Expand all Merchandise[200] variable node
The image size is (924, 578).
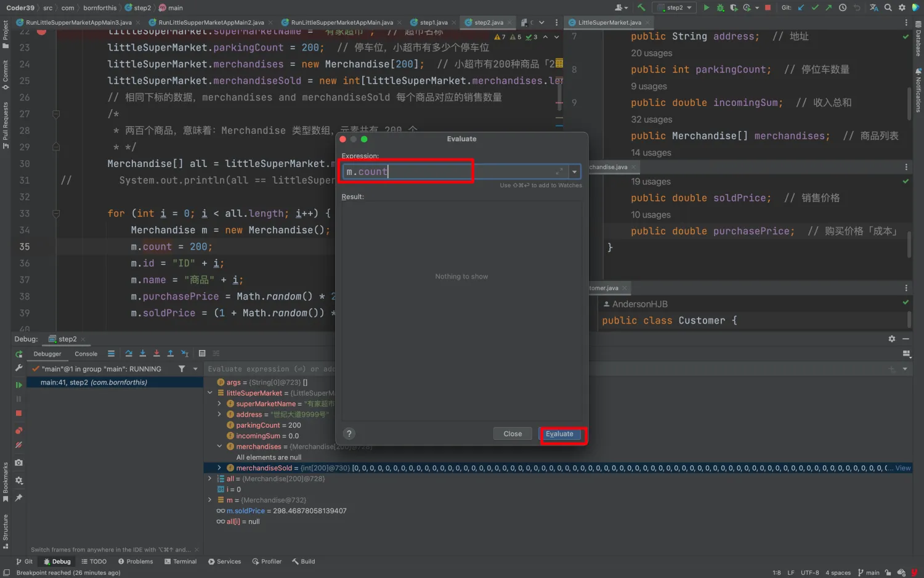(210, 478)
